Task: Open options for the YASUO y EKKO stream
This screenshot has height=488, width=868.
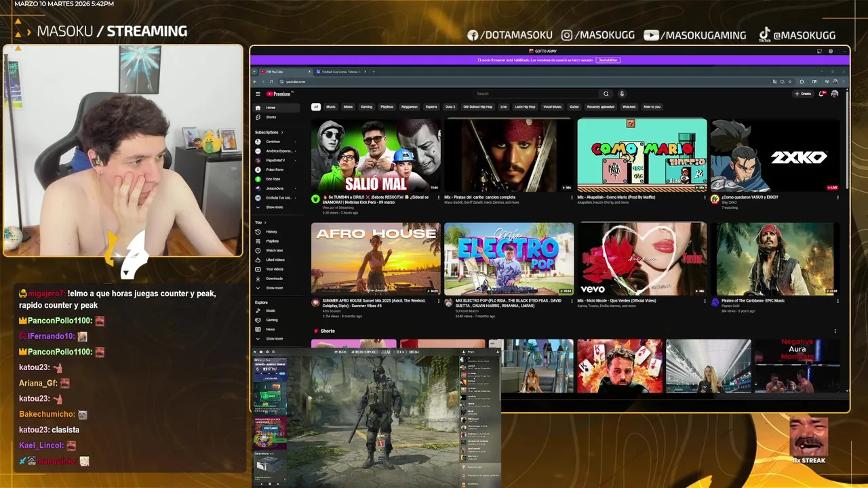Action: pos(837,197)
